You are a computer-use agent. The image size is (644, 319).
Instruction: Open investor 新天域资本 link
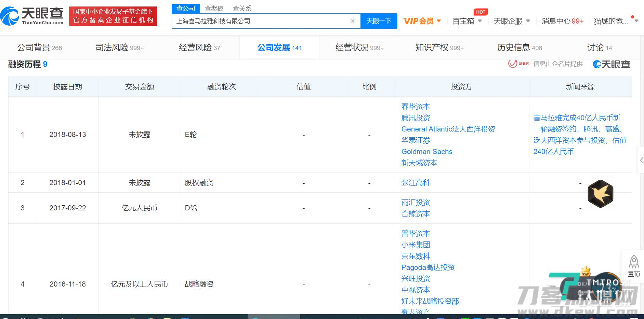pyautogui.click(x=419, y=163)
